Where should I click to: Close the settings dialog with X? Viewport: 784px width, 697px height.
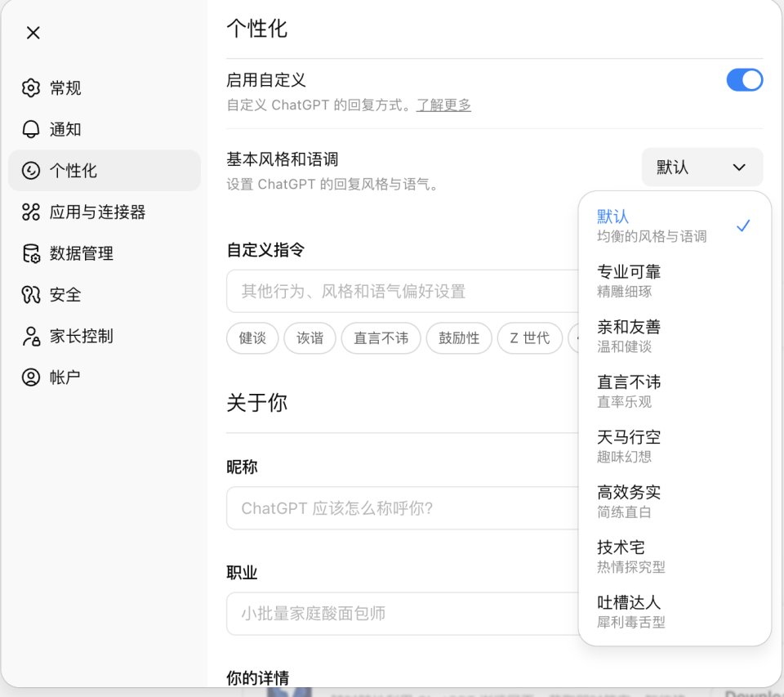tap(33, 33)
